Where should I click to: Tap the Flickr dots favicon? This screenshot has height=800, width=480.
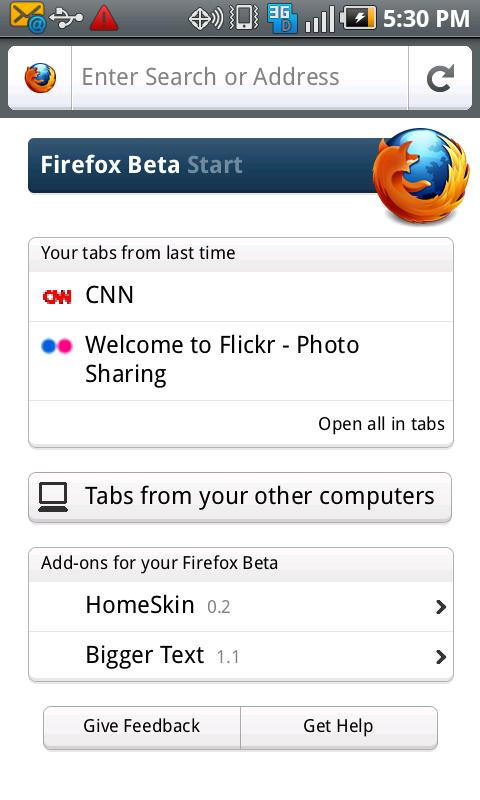tap(57, 346)
